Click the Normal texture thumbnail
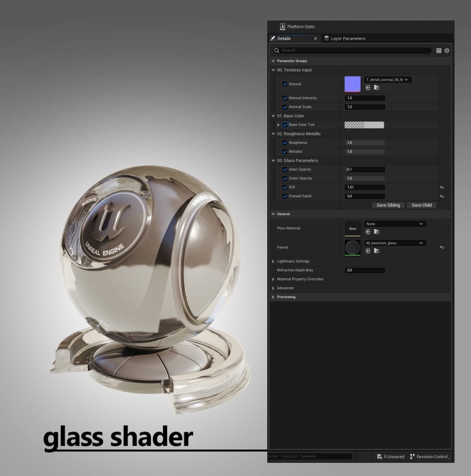 point(352,84)
